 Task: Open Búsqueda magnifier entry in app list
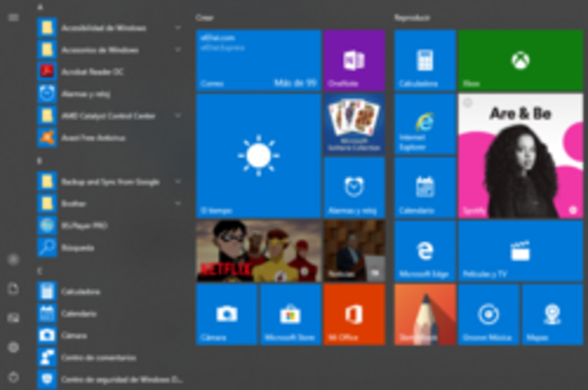point(108,248)
